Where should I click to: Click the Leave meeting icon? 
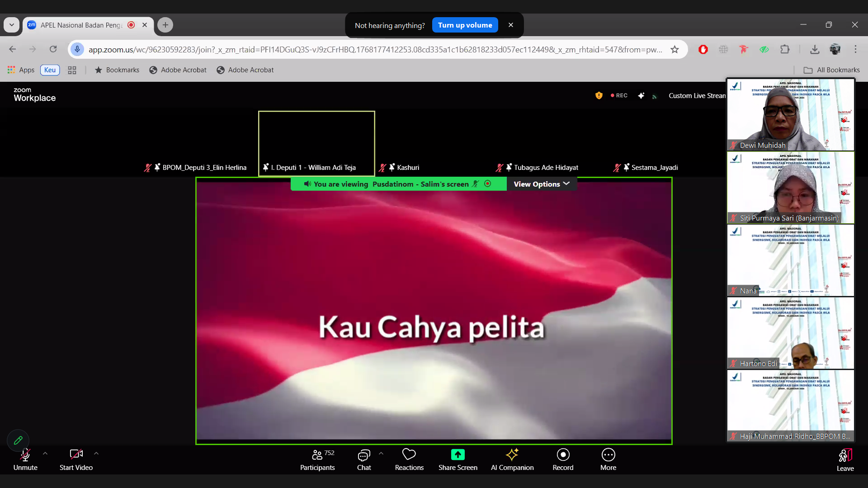844,455
